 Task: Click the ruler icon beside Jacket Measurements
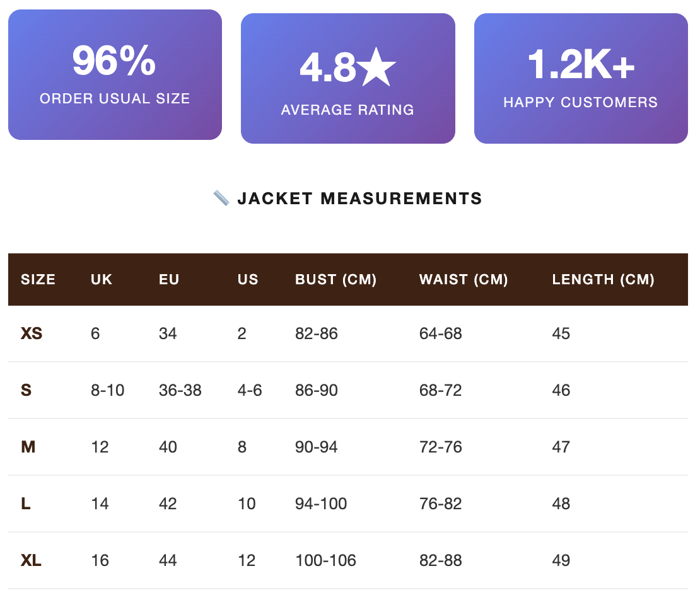pos(221,199)
